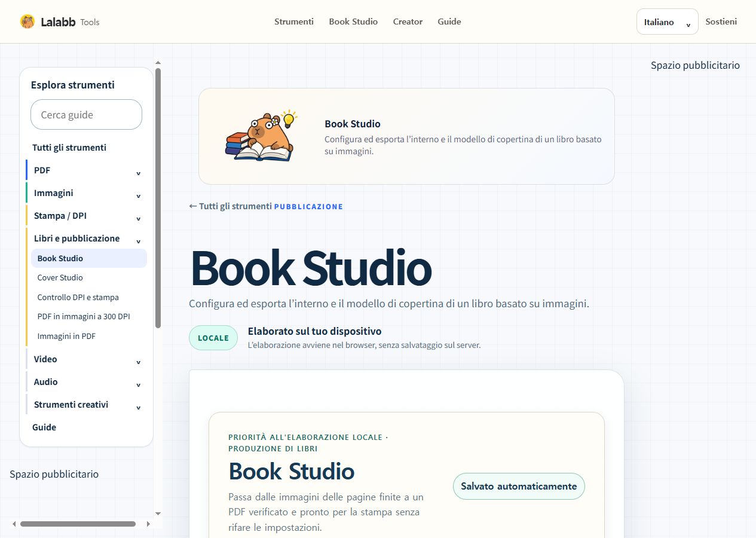Go back via ← Tutti gli strumenti
Screen dimensions: 756x538
(x=230, y=206)
